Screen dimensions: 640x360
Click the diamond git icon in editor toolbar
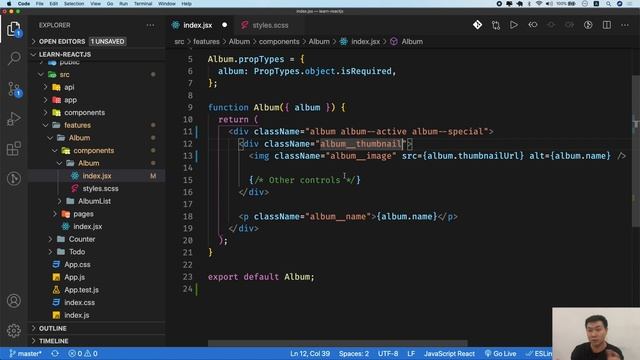(x=478, y=25)
